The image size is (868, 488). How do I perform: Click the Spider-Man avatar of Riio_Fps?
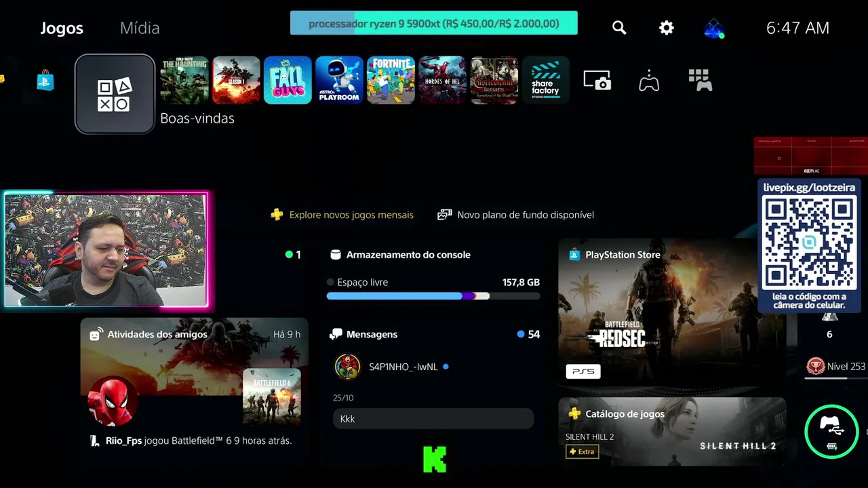113,401
